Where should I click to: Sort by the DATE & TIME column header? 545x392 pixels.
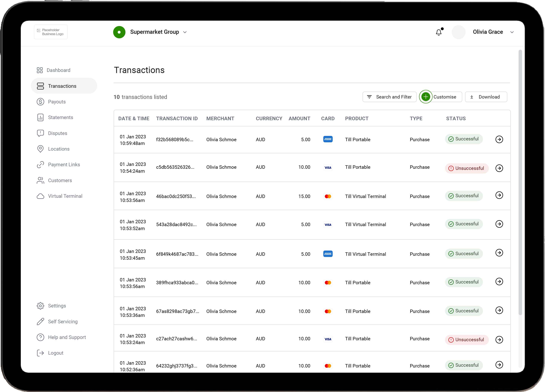pos(134,119)
